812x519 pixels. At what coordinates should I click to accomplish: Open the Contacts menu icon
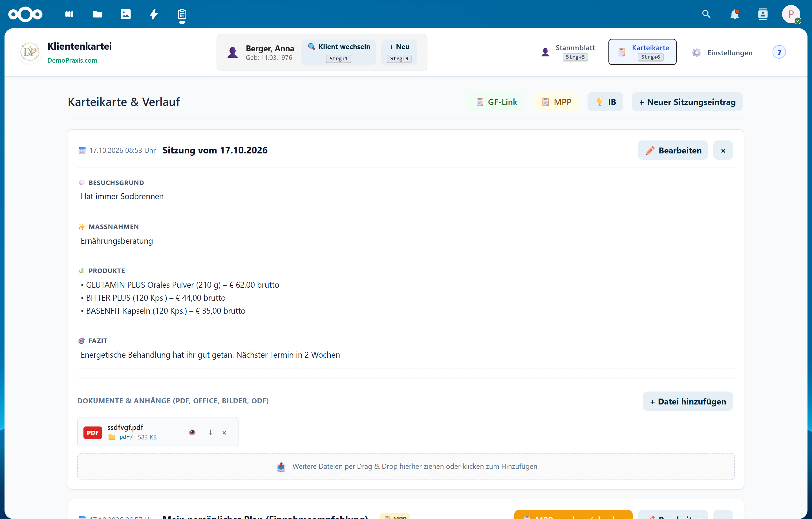pyautogui.click(x=763, y=14)
